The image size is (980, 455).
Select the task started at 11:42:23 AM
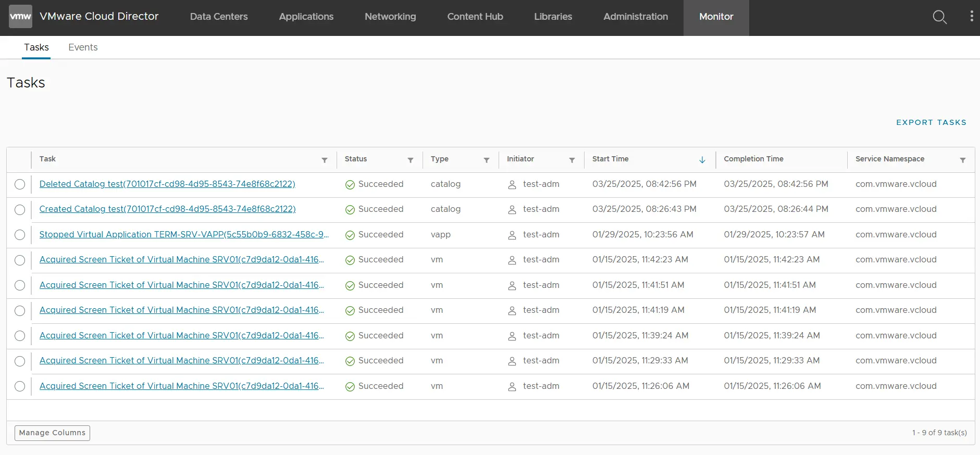[x=20, y=260]
